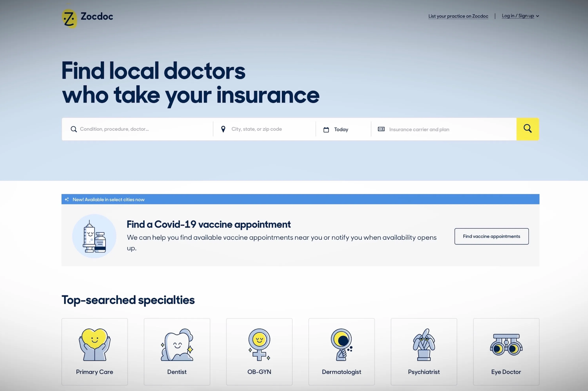Click the magnifier icon in condition field
Screen dimensions: 588x391
tap(74, 129)
